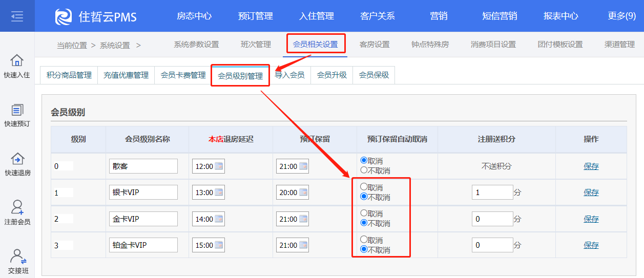Image resolution: width=644 pixels, height=278 pixels.
Task: Collapse the sidebar with the hamburger menu icon
Action: point(17,16)
